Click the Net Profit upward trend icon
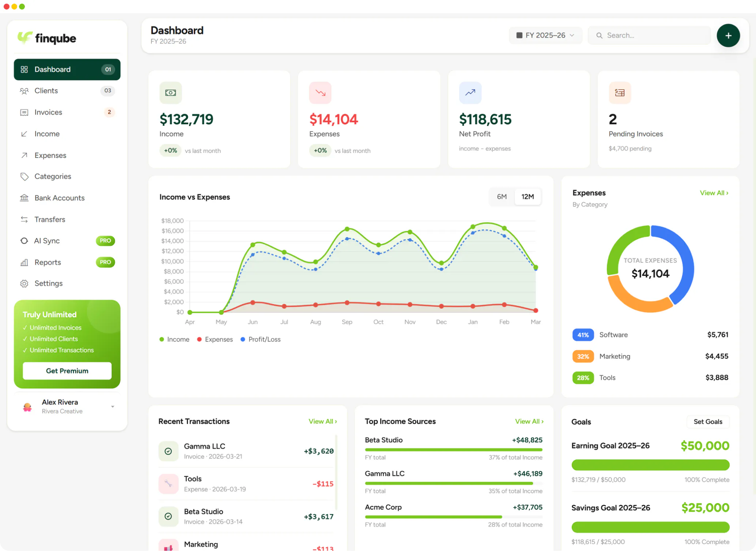Viewport: 756px width, 551px height. pos(470,93)
